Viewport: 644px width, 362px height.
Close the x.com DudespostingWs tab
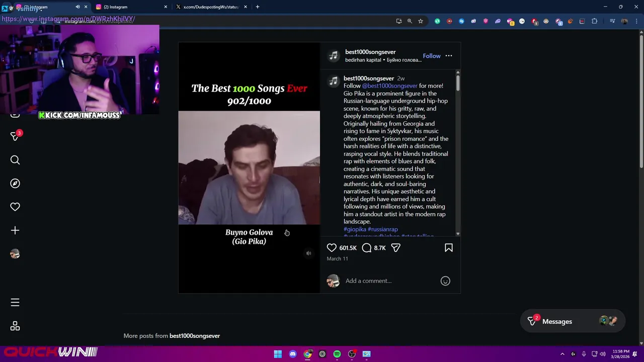click(246, 7)
